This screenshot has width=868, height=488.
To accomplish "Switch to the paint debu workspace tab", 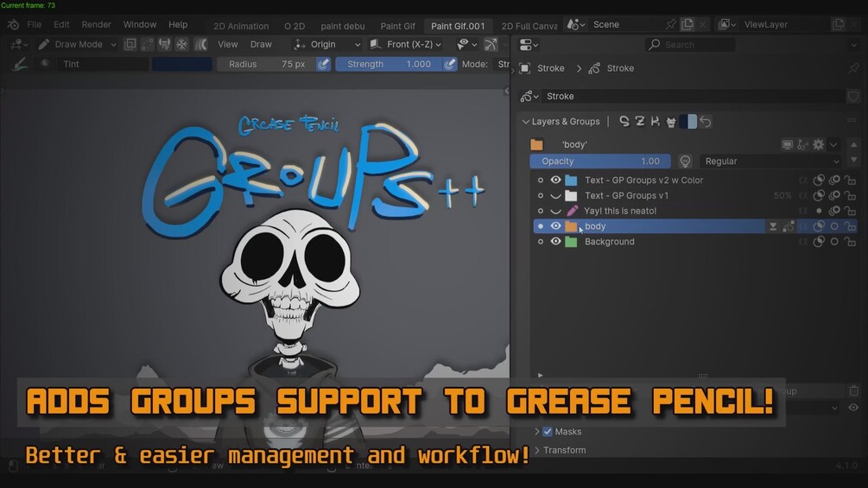I will [343, 26].
